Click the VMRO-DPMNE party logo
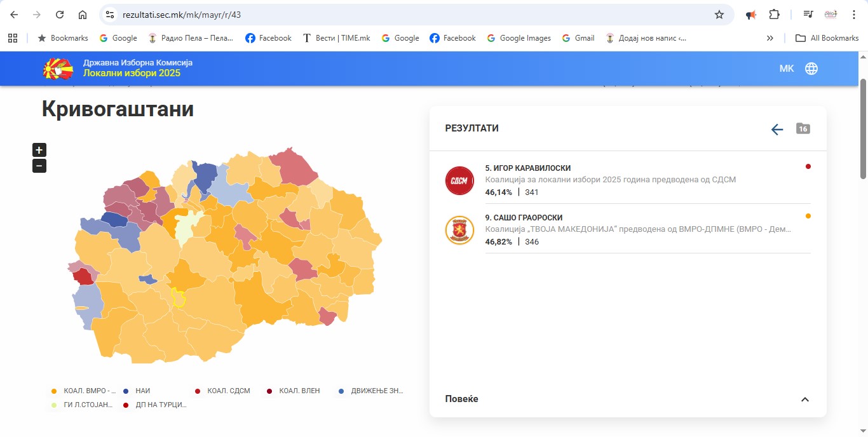Screen dimensions: 868x437 459,230
